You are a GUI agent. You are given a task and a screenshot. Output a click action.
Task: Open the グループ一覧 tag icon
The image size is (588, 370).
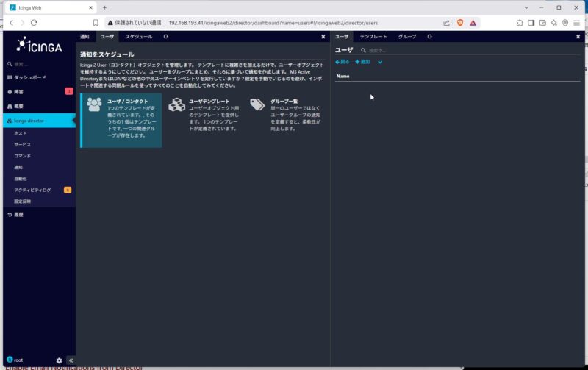[257, 104]
